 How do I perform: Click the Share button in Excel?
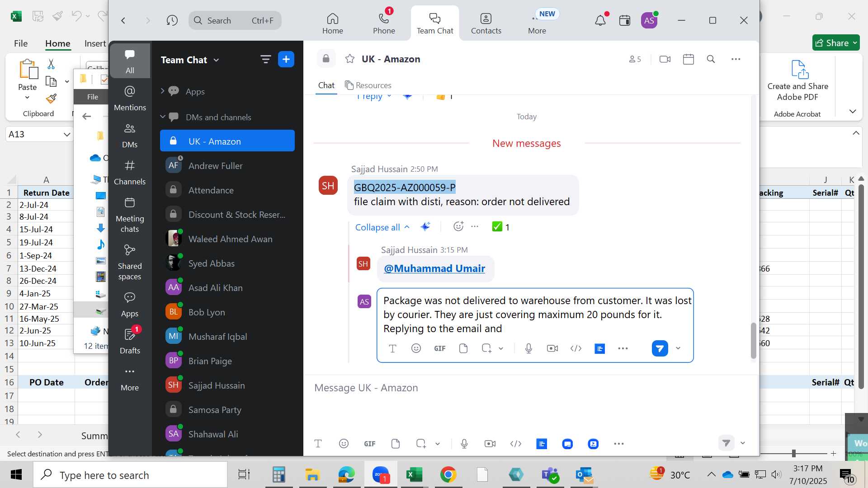[x=836, y=43]
